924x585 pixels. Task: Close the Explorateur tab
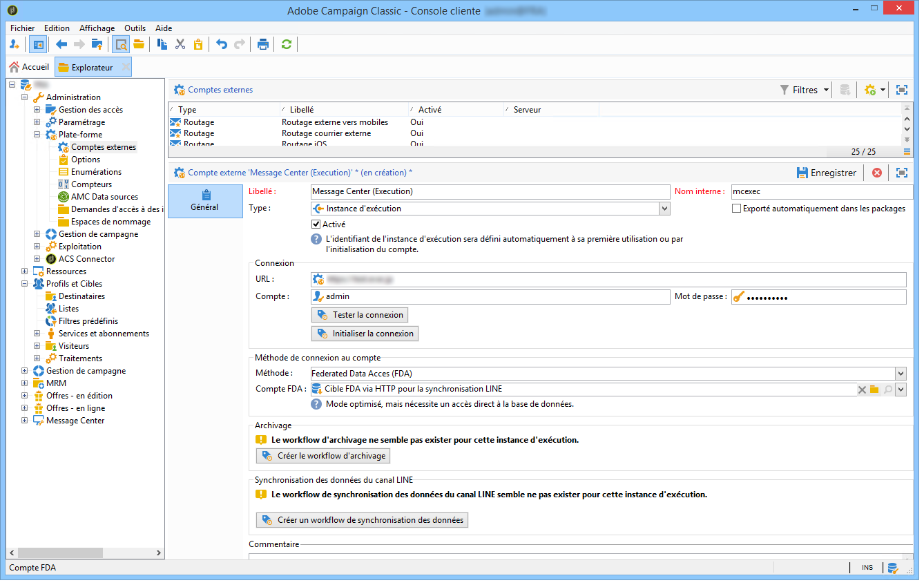point(125,67)
